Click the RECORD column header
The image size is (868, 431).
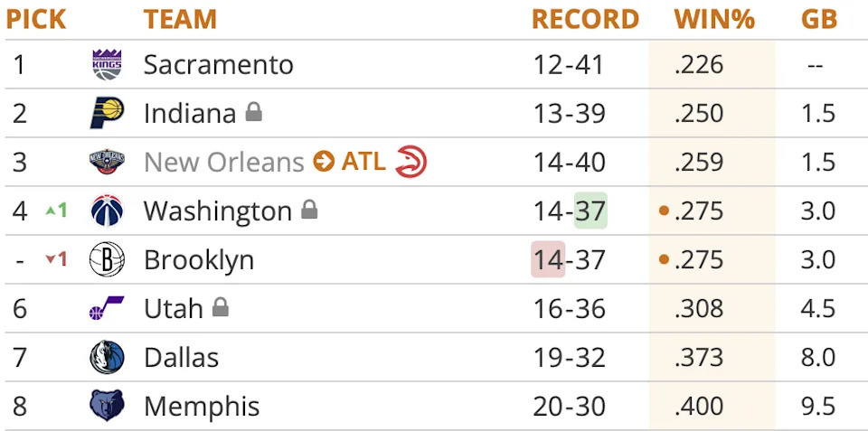point(585,19)
